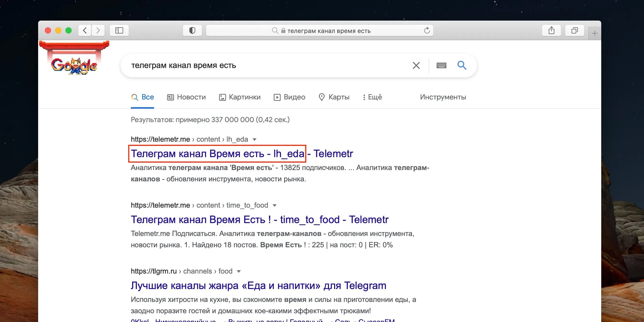The height and width of the screenshot is (322, 644).
Task: Click snippet mentioning 13825 подписчиков
Action: click(280, 173)
